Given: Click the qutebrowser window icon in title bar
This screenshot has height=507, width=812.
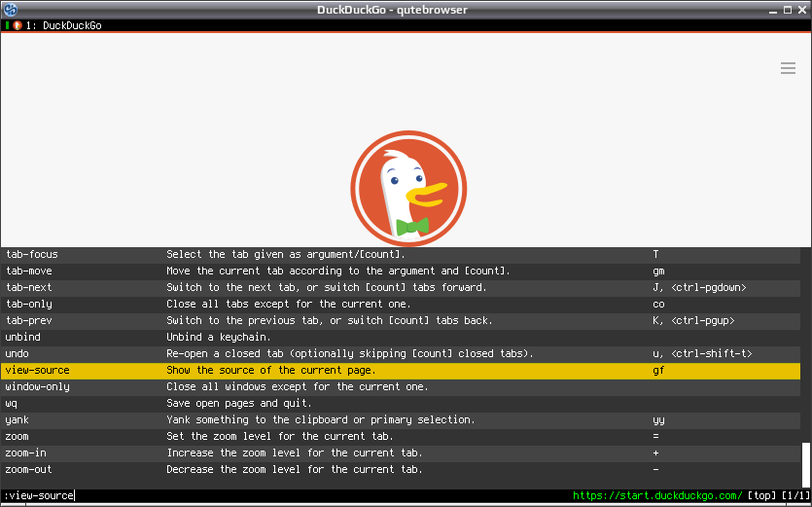Looking at the screenshot, I should coord(11,10).
